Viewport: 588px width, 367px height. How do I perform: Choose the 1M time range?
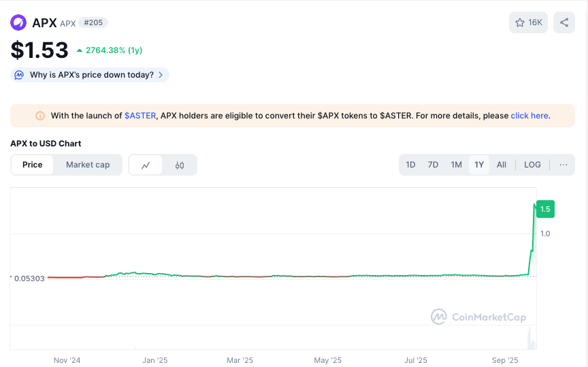point(456,165)
